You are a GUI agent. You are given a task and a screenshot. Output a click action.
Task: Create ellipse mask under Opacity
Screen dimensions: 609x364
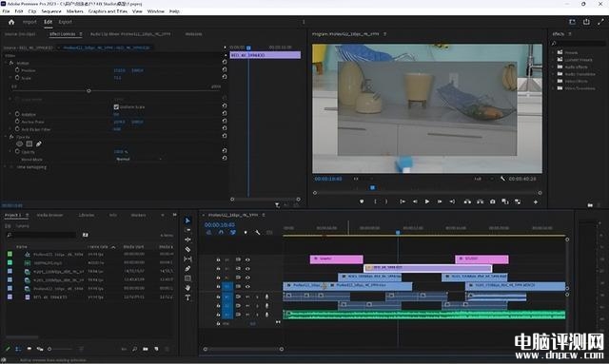point(19,144)
